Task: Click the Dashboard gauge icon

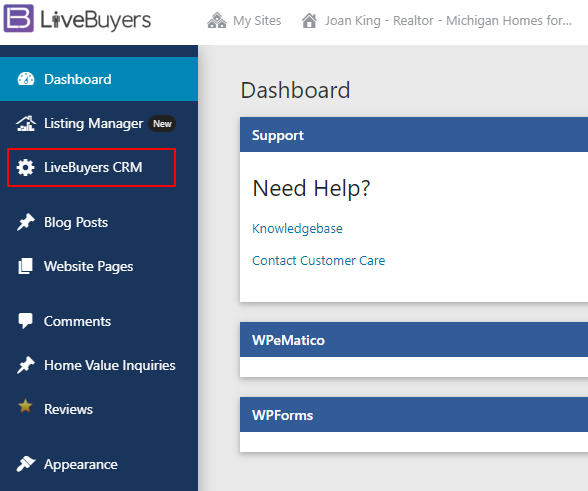Action: tap(26, 79)
